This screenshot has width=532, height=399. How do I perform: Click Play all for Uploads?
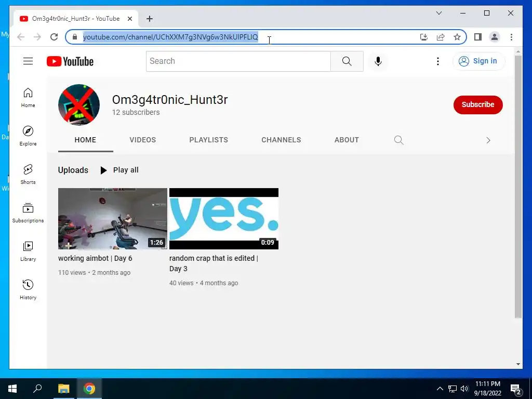click(x=119, y=170)
